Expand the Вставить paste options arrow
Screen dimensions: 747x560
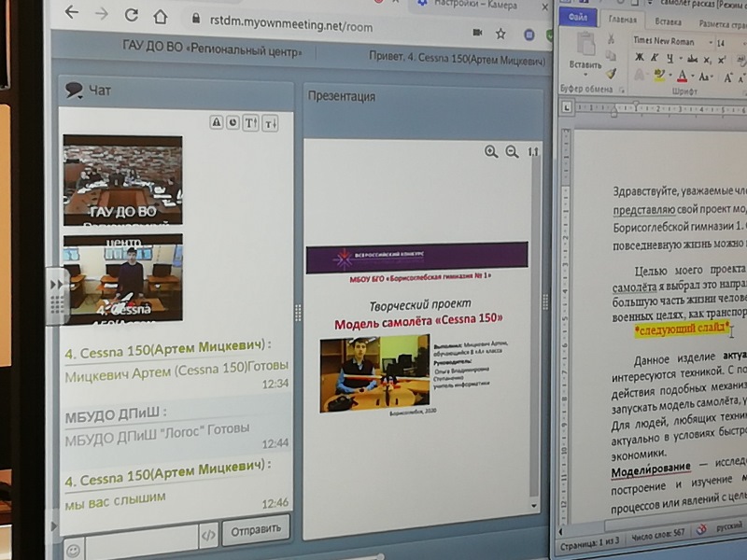[x=587, y=77]
